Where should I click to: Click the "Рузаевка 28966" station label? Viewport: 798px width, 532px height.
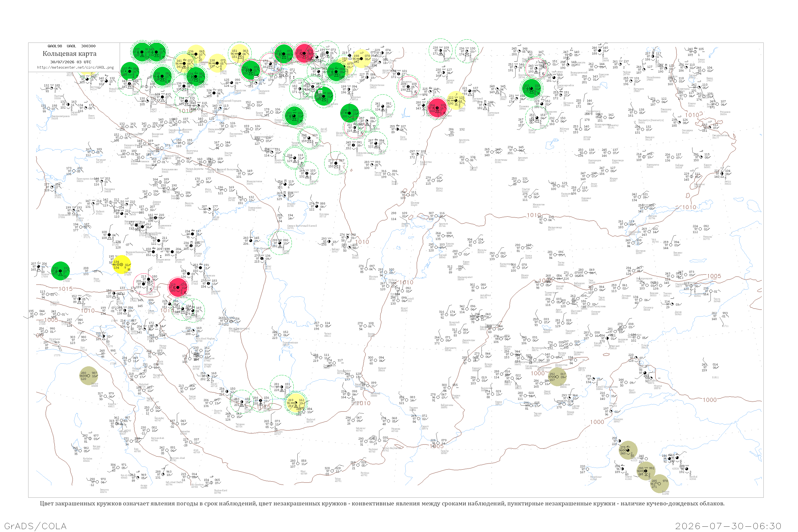click(524, 107)
